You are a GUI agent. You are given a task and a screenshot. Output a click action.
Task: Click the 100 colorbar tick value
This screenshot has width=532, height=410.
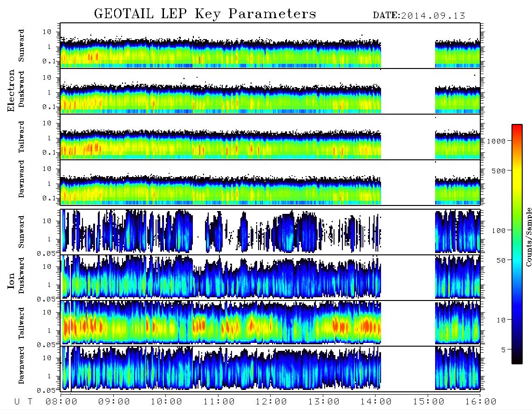pyautogui.click(x=498, y=231)
